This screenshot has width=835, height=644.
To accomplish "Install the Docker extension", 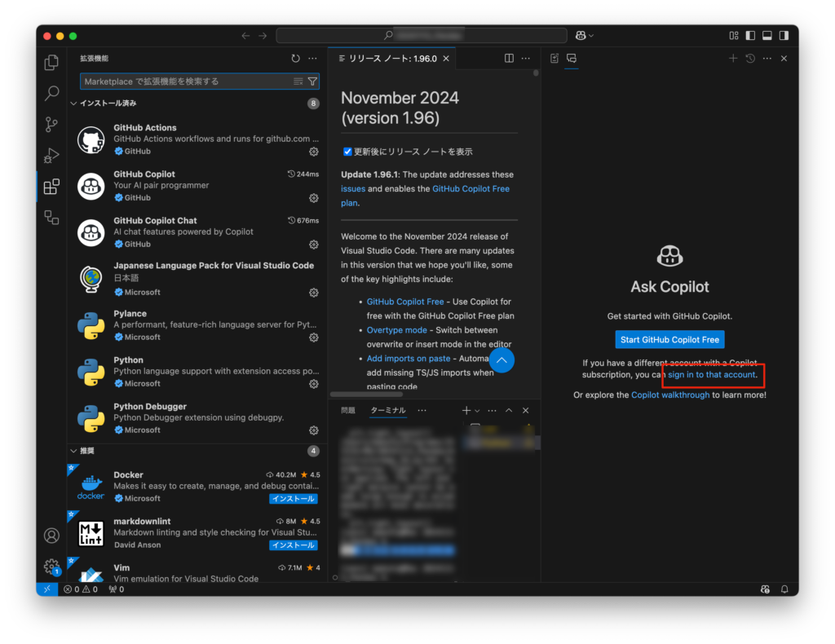I will point(293,498).
